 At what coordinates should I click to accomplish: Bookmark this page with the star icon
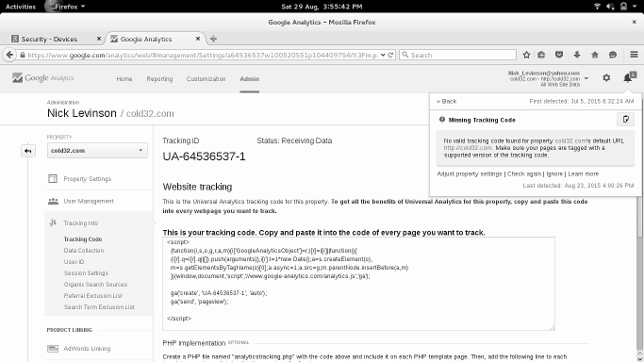pyautogui.click(x=526, y=55)
